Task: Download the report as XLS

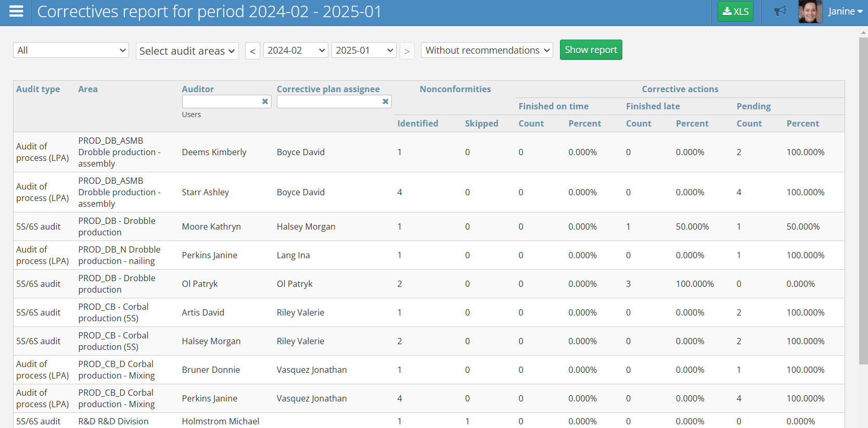Action: coord(735,11)
